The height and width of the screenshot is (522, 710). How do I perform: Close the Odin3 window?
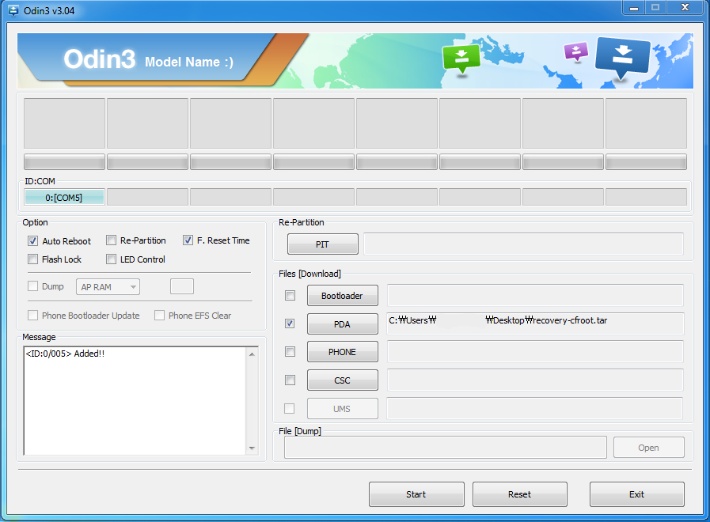[x=685, y=8]
